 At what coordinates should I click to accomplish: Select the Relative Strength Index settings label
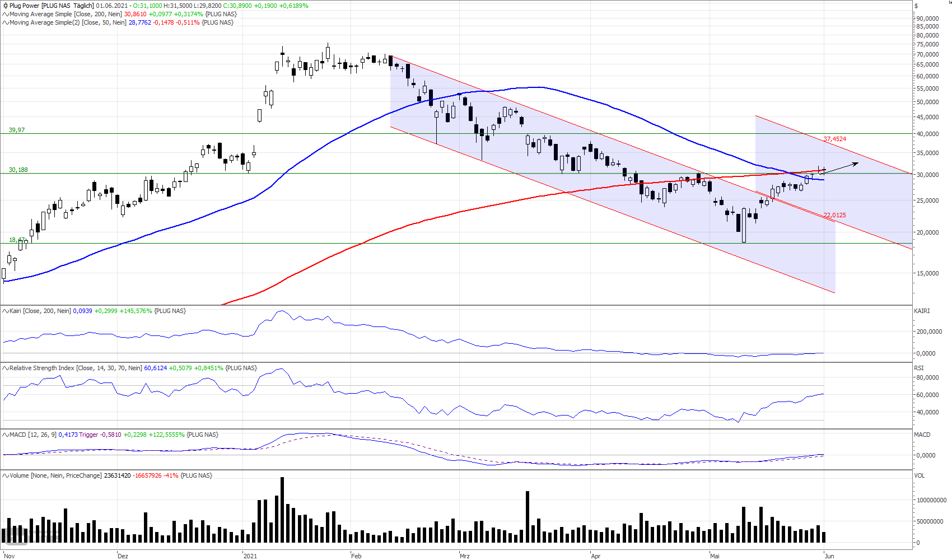pos(76,368)
